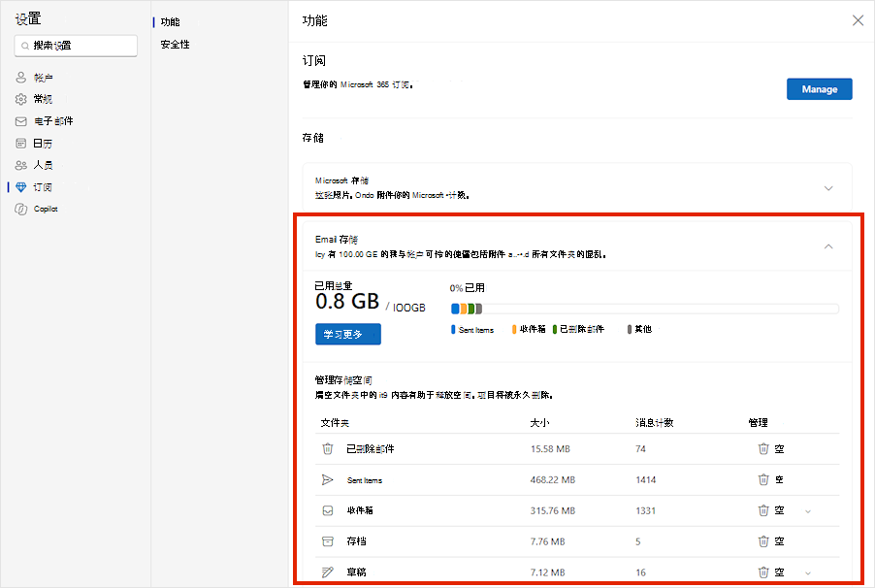Viewport: 875px width, 588px height.
Task: Open 人员 settings category
Action: 43,165
